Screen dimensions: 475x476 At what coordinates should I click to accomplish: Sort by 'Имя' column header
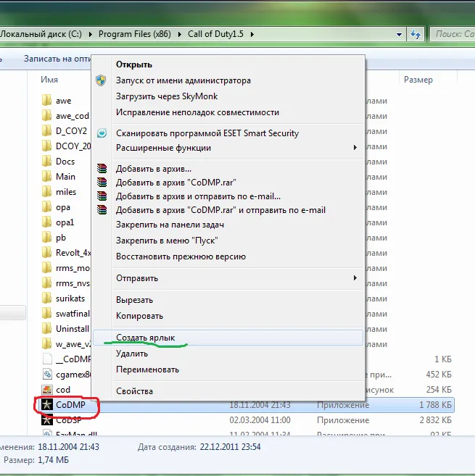pos(49,80)
